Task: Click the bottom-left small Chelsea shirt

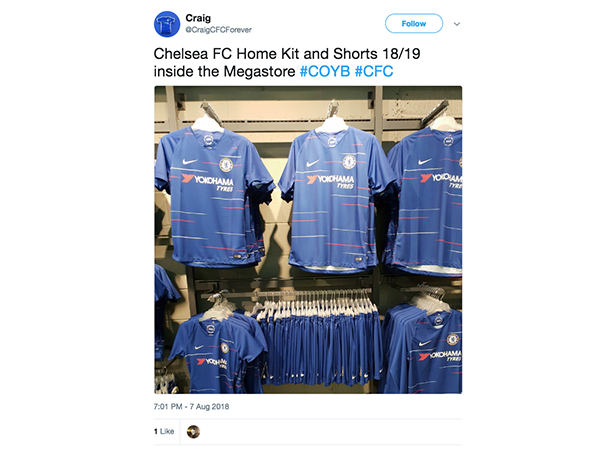Action: tap(218, 352)
